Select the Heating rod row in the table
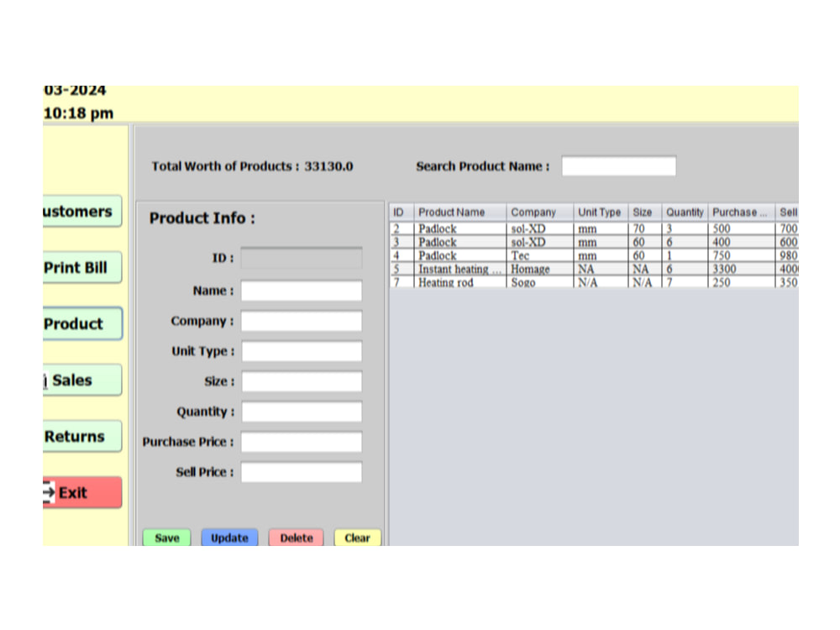This screenshot has height=630, width=840. (504, 282)
